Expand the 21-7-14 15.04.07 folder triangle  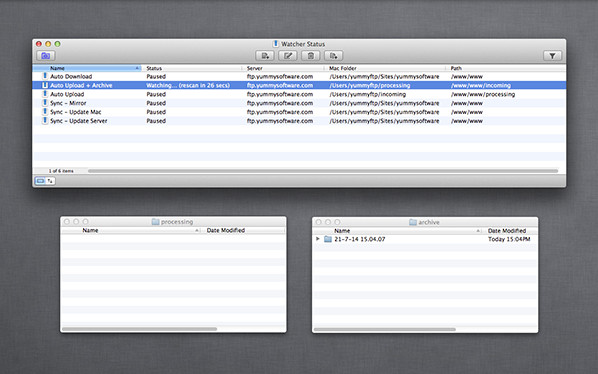point(317,239)
